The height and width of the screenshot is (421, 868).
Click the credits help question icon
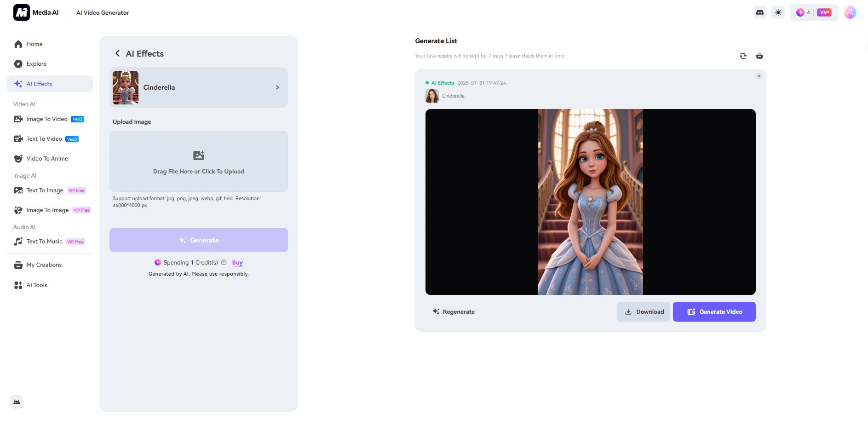[224, 262]
